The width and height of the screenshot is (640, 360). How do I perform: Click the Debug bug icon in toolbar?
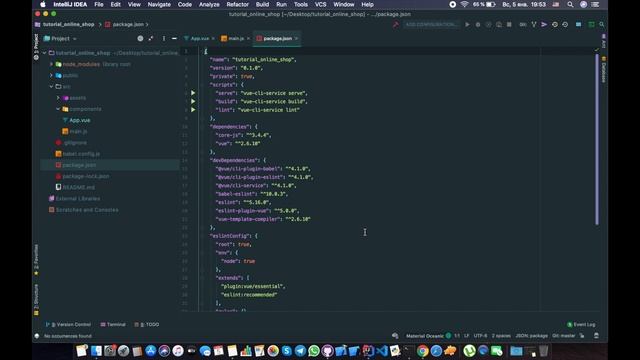point(478,24)
